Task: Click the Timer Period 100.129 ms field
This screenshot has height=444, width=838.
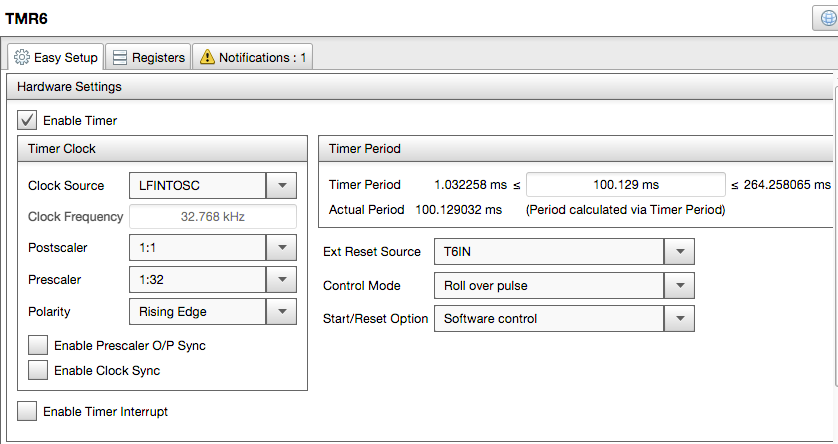Action: coord(625,185)
